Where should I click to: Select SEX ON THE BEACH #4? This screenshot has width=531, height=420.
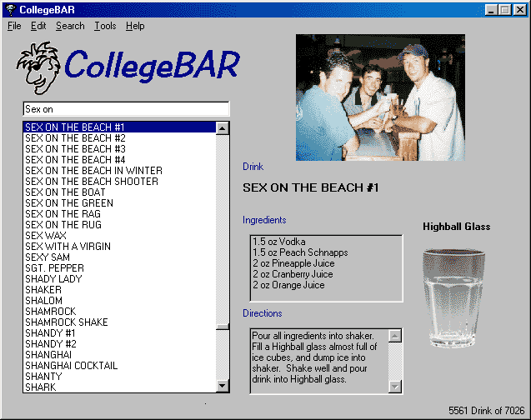[119, 160]
